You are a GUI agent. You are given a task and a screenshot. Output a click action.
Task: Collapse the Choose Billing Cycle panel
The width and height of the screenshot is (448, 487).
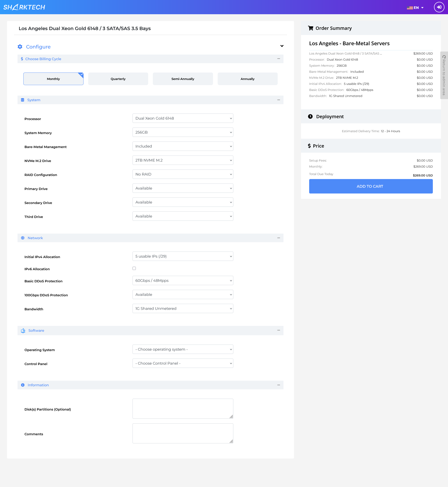pyautogui.click(x=279, y=59)
